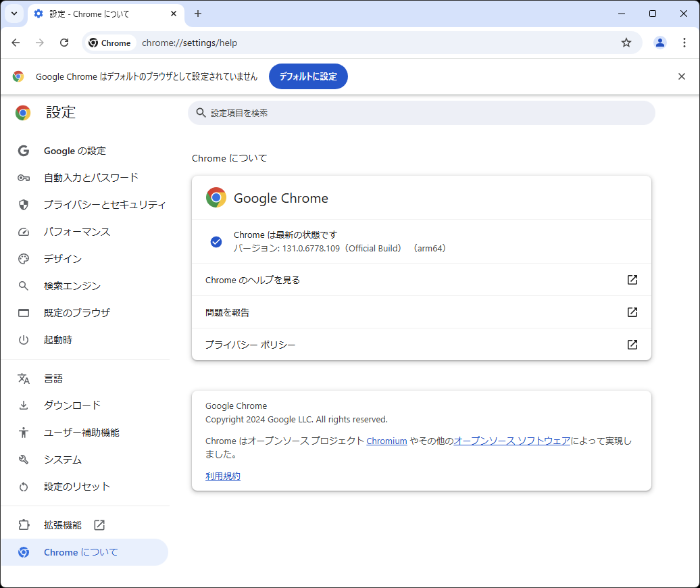Open the three-dot Chrome menu
The height and width of the screenshot is (588, 700).
point(684,42)
